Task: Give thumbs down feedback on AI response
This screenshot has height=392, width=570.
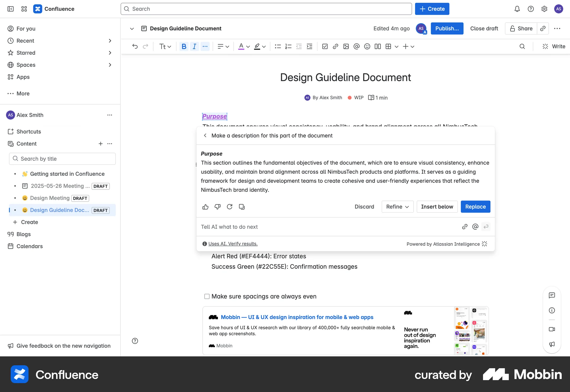Action: point(218,207)
